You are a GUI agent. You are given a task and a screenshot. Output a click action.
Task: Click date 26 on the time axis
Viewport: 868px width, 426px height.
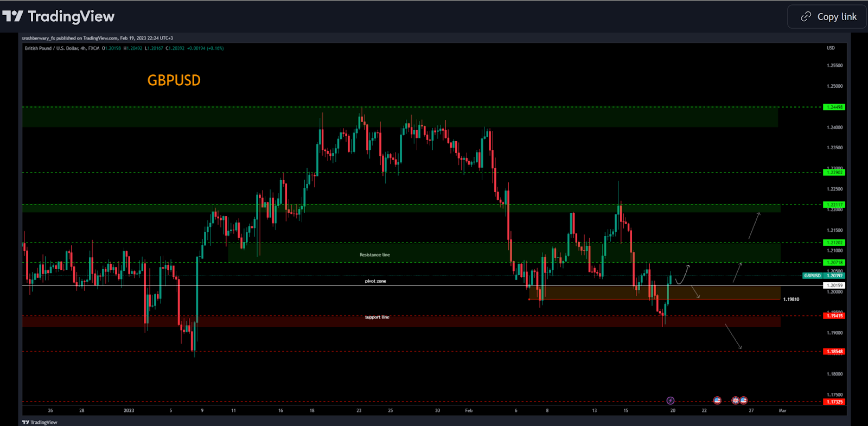pyautogui.click(x=50, y=411)
